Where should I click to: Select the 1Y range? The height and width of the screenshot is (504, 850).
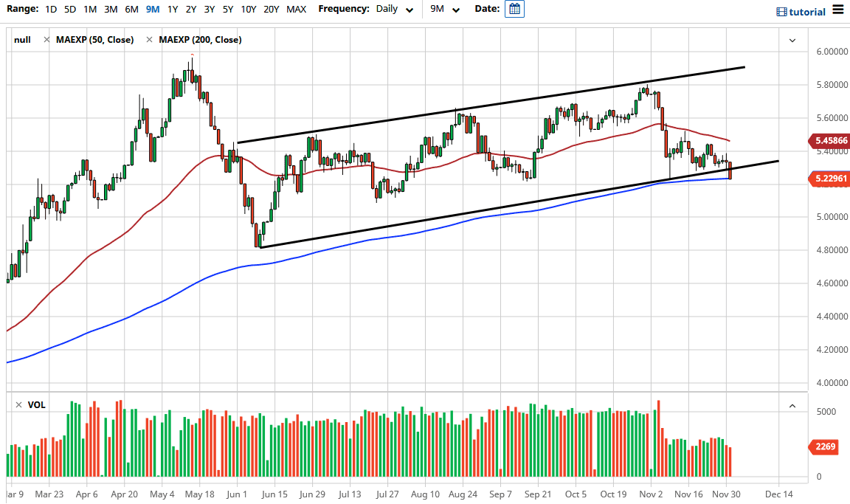pos(172,10)
